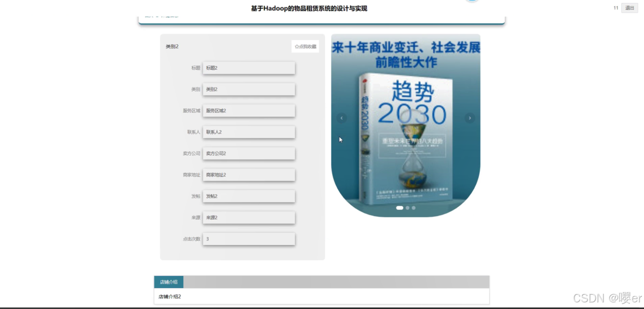
Task: Select the third carousel indicator dot
Action: (x=414, y=208)
